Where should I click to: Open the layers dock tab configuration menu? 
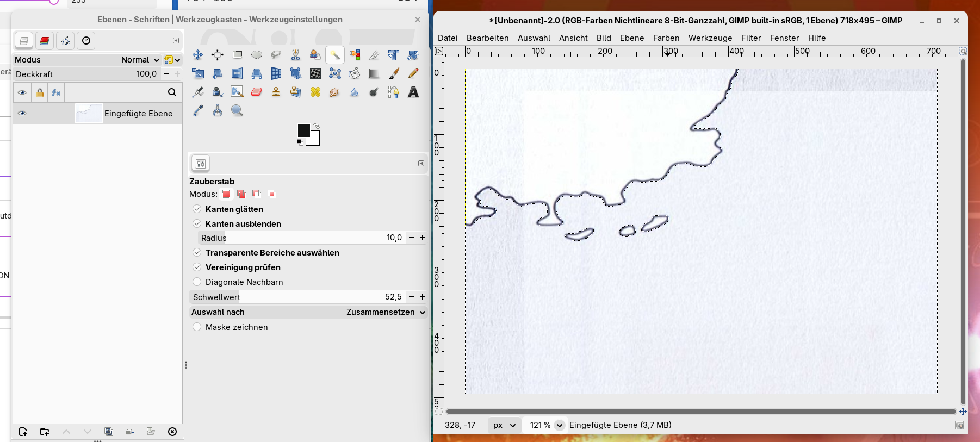[x=176, y=41]
